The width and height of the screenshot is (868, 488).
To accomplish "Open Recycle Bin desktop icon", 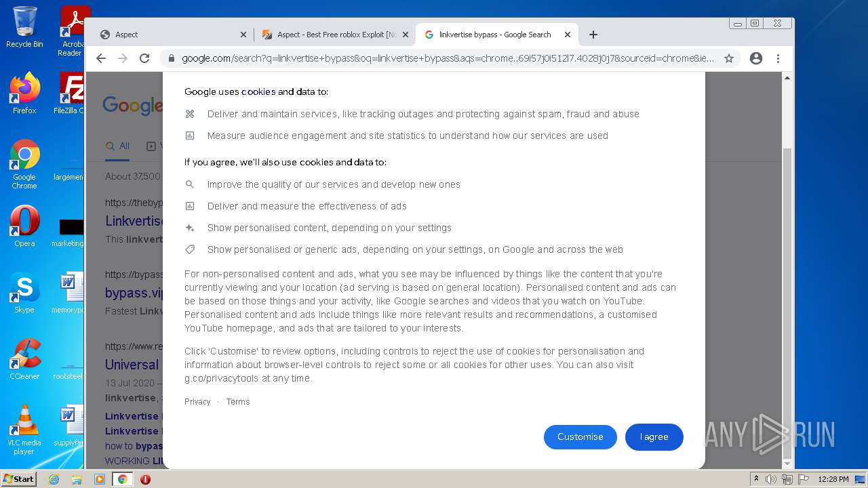I will click(24, 27).
